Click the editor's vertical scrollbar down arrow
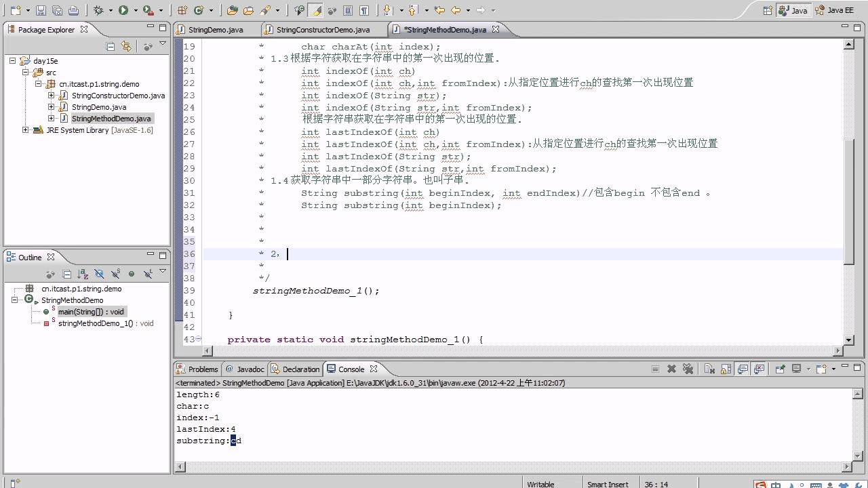868x488 pixels. point(848,340)
